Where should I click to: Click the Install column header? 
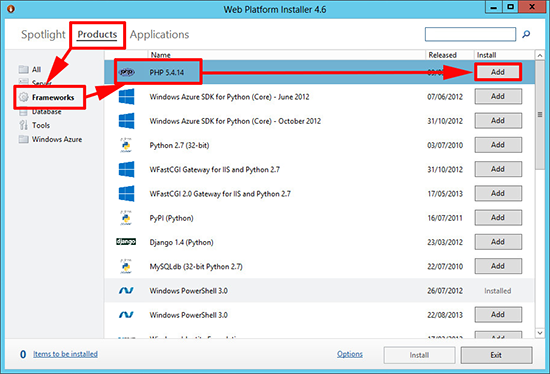[x=486, y=55]
